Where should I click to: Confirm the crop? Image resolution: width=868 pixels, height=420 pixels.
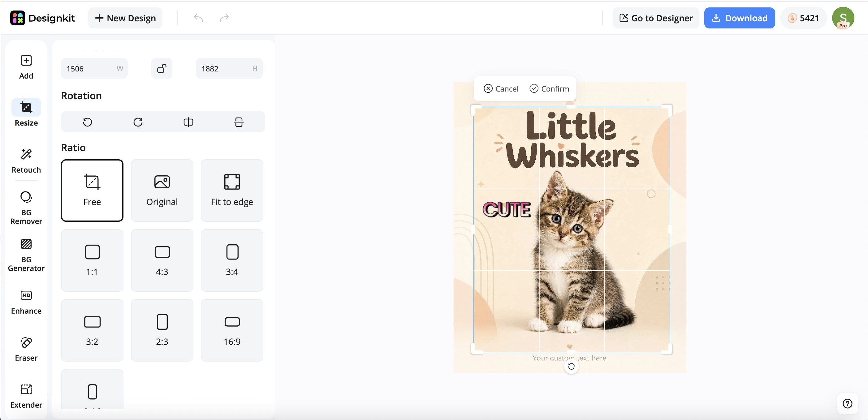(x=549, y=88)
